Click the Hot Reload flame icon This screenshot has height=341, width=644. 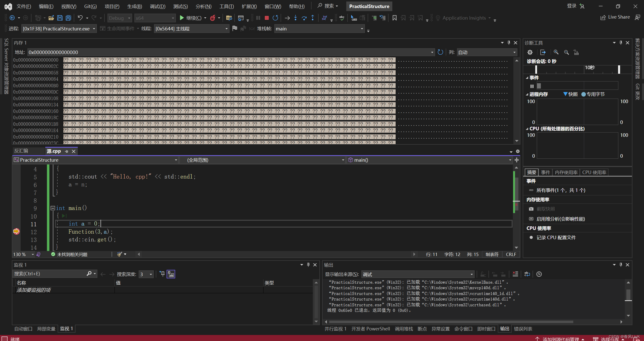213,18
